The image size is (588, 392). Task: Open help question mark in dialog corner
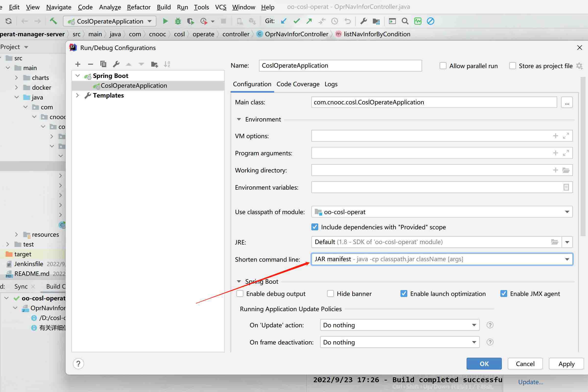pyautogui.click(x=78, y=364)
